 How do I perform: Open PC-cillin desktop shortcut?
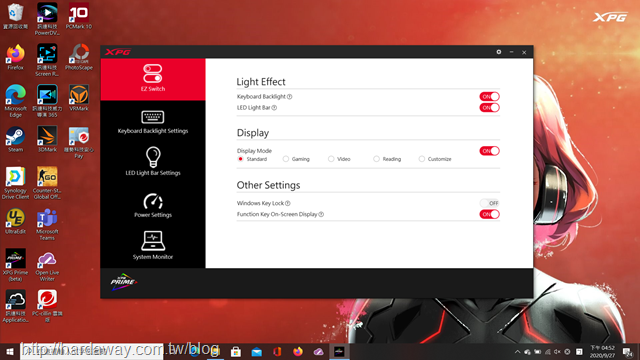click(47, 306)
